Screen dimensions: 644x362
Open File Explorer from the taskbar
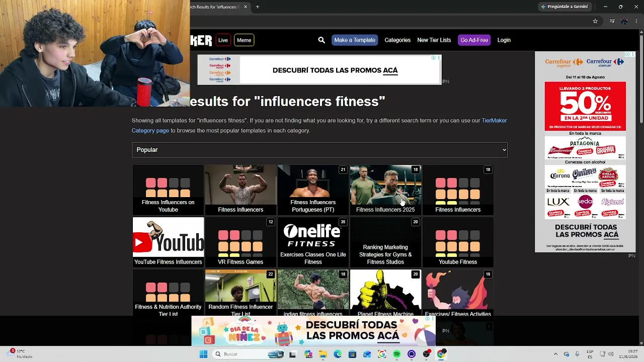tap(323, 354)
